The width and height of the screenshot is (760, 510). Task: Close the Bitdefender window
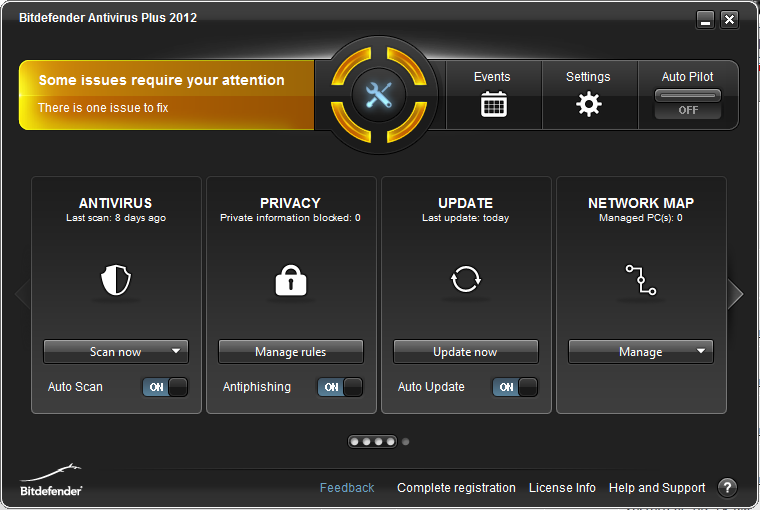tap(729, 20)
